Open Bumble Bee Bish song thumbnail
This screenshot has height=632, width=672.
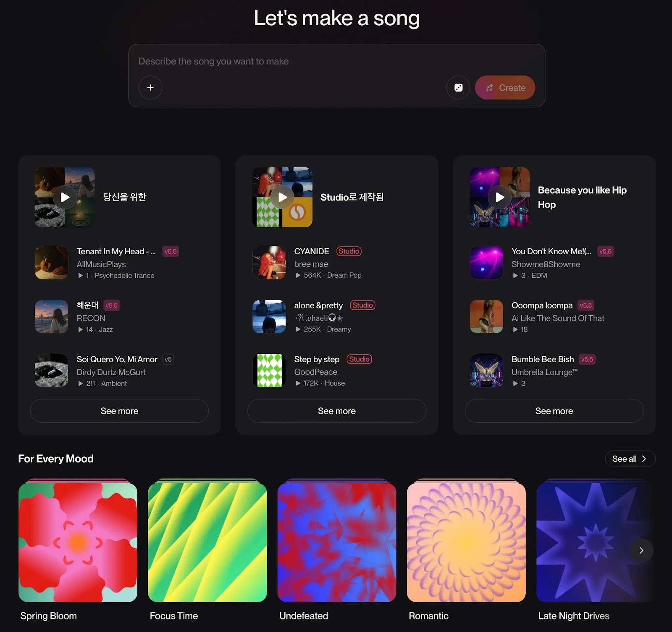(486, 371)
